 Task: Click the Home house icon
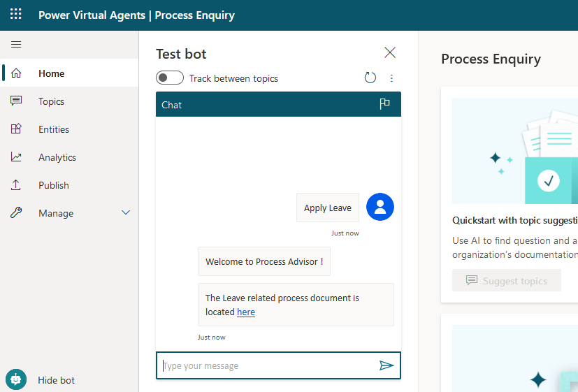pyautogui.click(x=16, y=73)
